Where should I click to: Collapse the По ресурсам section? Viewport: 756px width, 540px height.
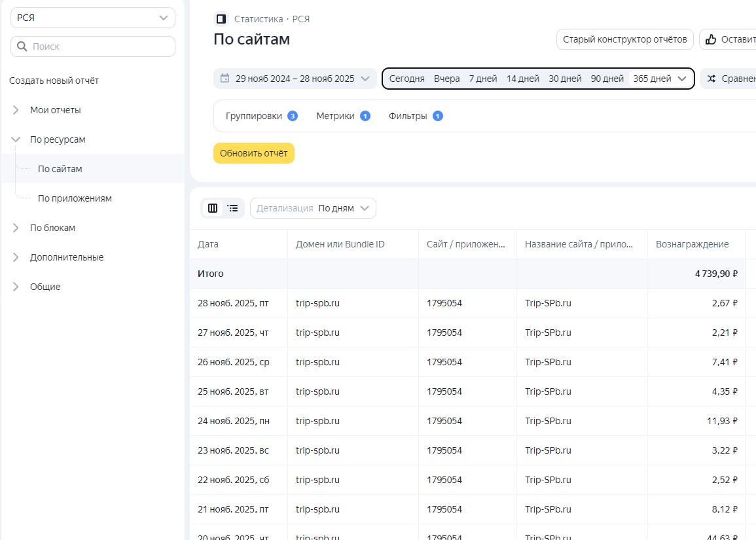tap(16, 139)
